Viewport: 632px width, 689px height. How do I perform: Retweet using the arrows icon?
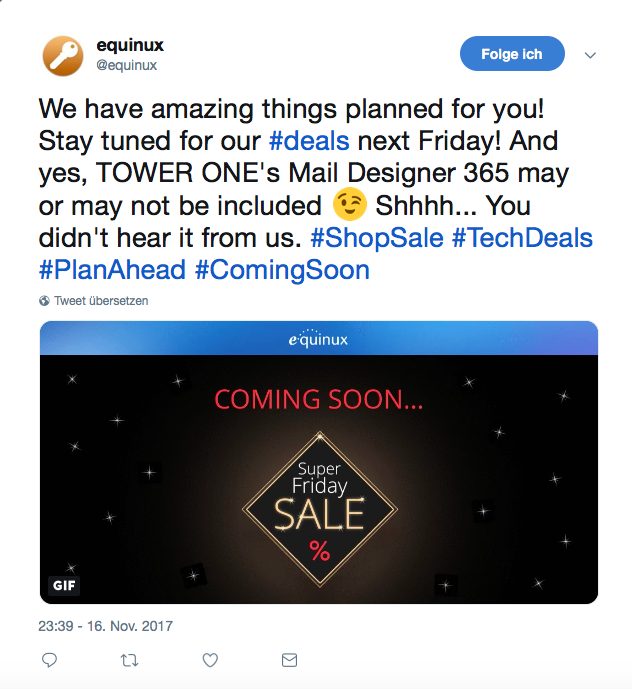[x=130, y=660]
